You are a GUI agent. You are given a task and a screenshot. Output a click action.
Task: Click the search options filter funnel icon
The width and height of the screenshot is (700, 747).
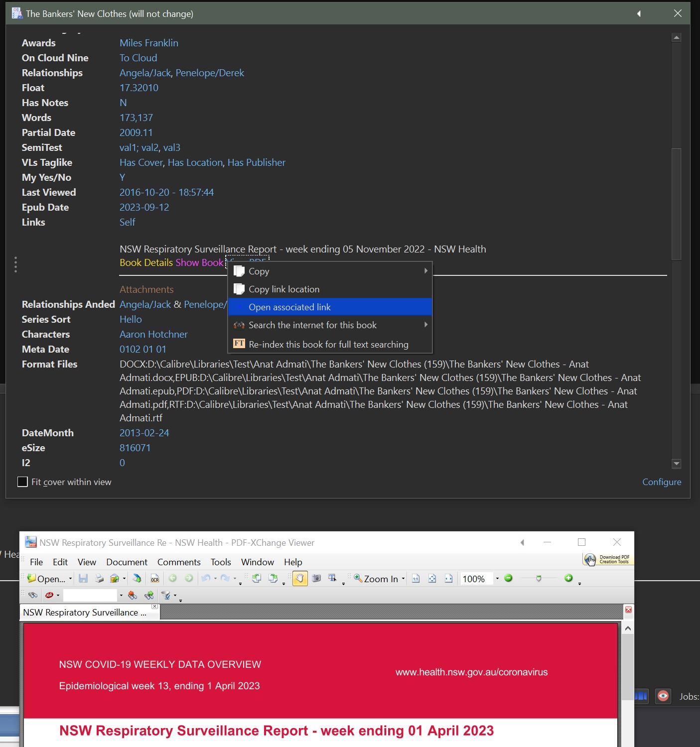166,595
